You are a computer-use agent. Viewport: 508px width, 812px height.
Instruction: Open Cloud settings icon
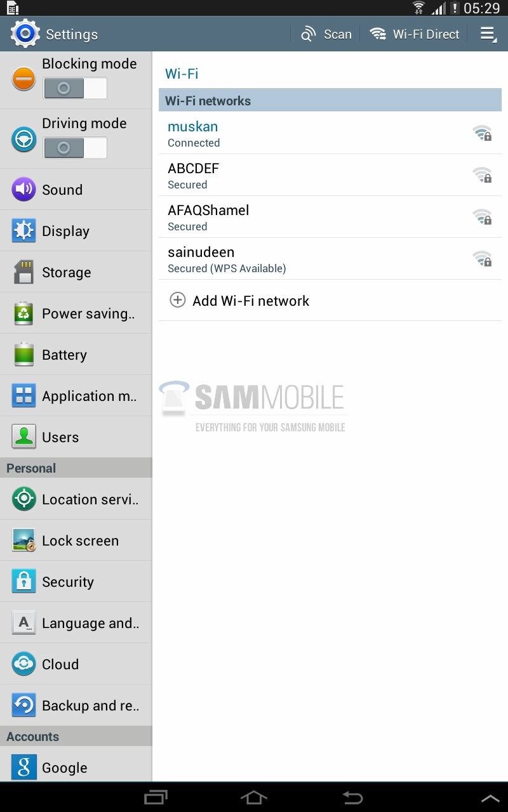click(23, 664)
